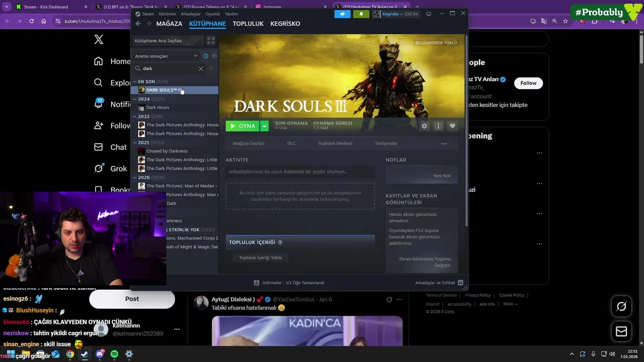Open DLC link for Dark Souls III

click(x=291, y=143)
